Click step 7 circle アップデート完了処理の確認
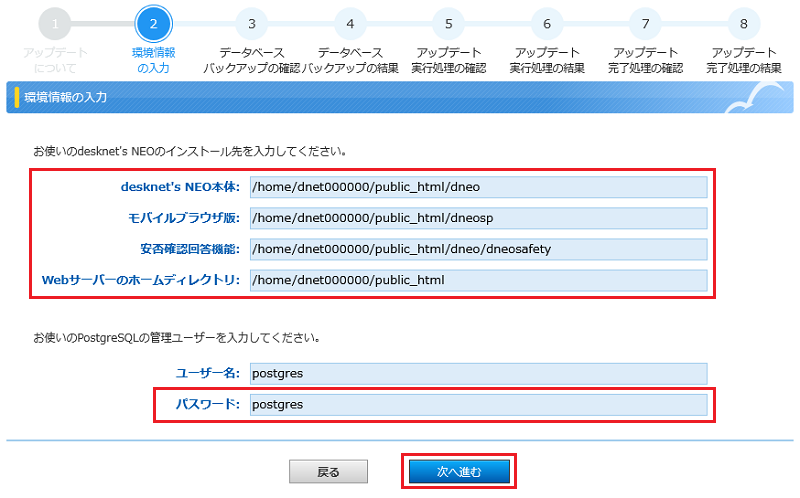 click(645, 23)
